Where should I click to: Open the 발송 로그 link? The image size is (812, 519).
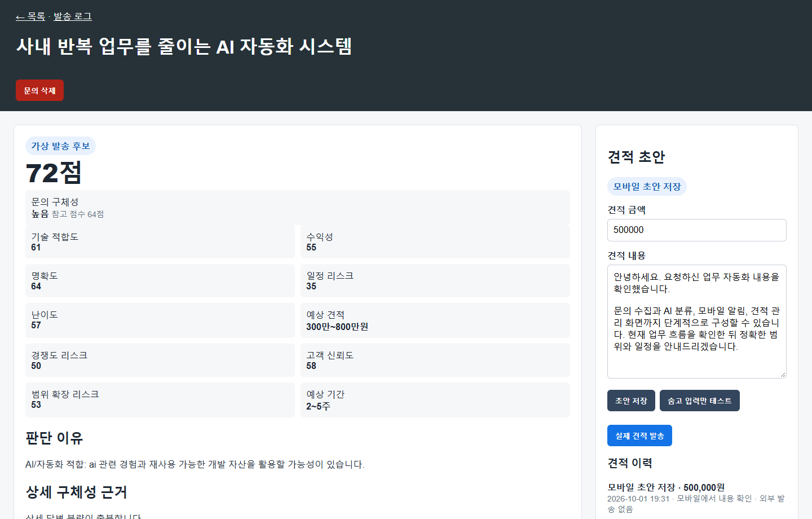pos(72,16)
